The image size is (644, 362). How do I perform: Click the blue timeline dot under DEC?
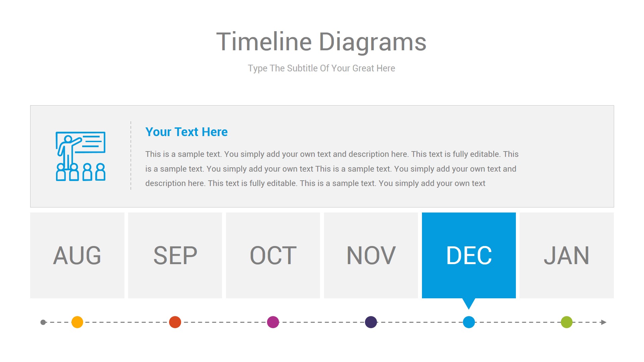(469, 322)
